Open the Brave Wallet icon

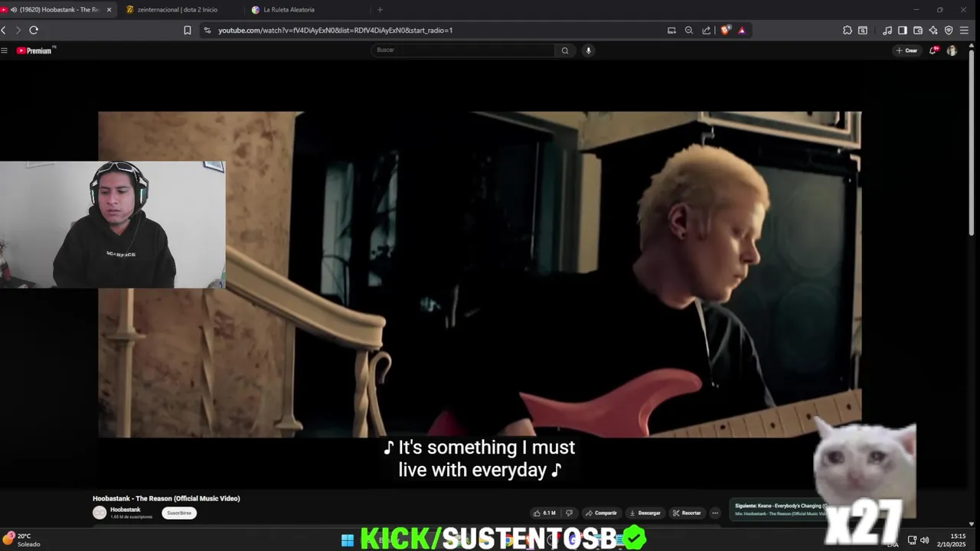click(918, 30)
